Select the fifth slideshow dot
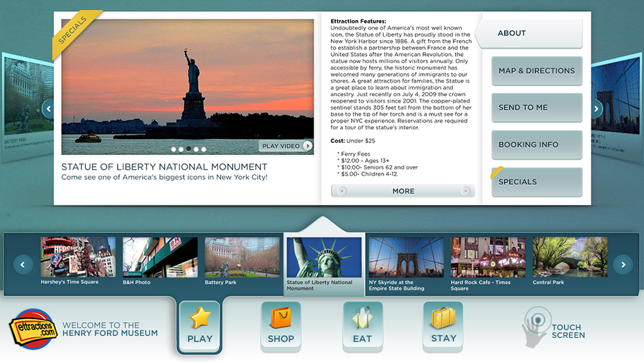 [204, 150]
